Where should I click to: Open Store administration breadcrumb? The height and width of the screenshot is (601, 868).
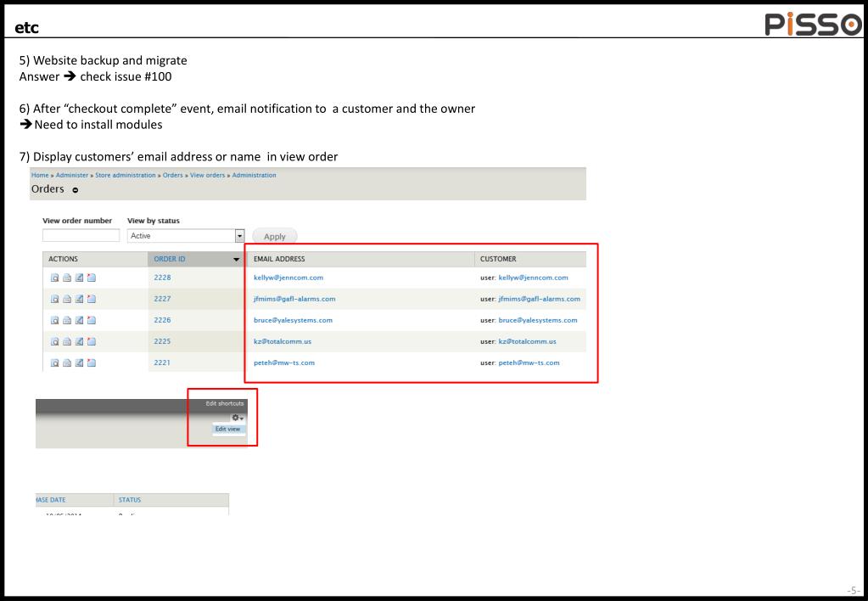coord(125,175)
